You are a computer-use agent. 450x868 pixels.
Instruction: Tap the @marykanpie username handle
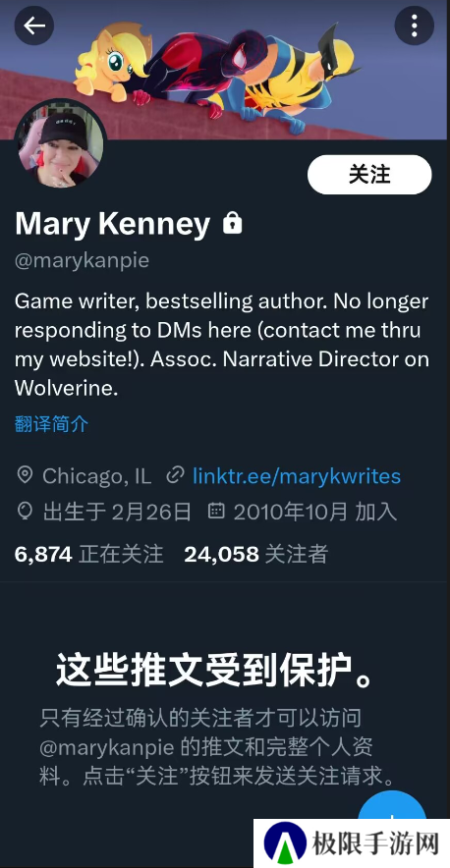[82, 260]
